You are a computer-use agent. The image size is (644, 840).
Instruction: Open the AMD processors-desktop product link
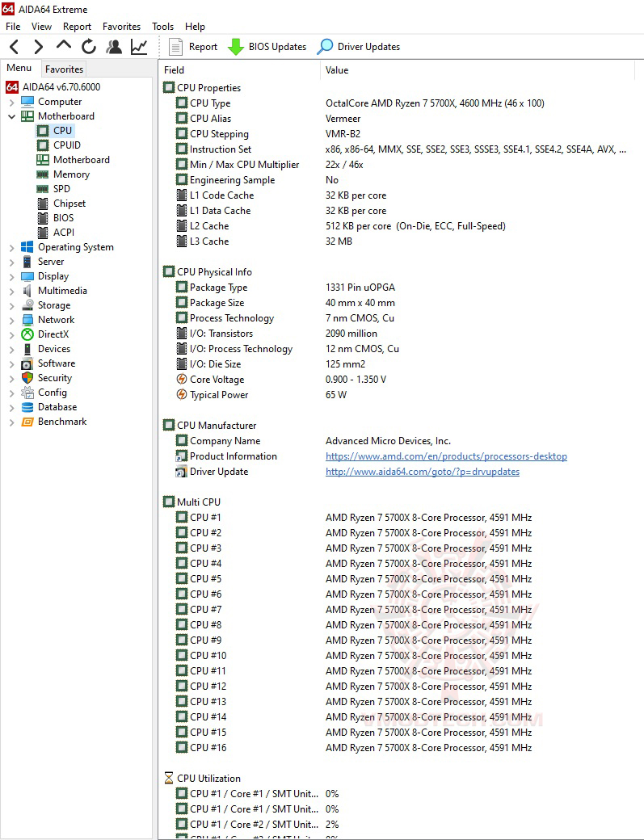446,456
